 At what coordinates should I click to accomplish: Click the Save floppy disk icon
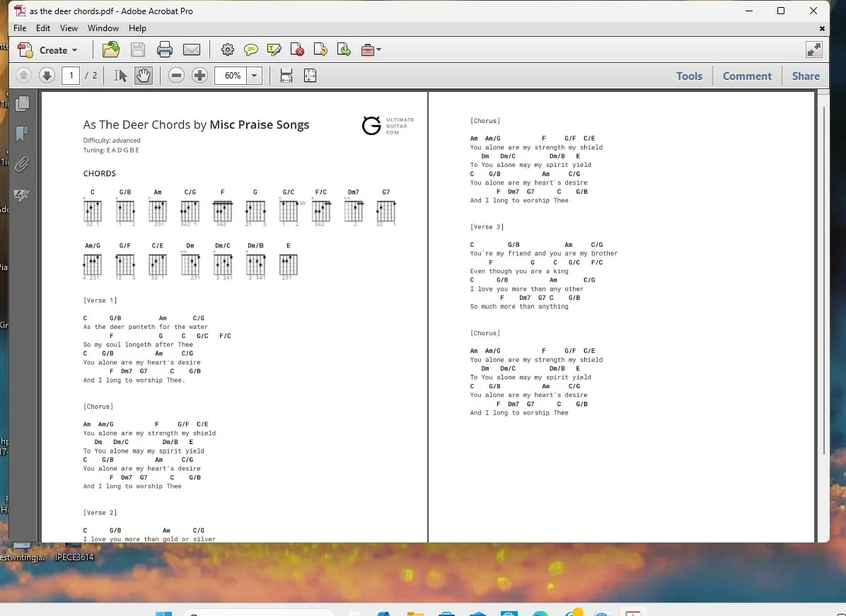(138, 50)
